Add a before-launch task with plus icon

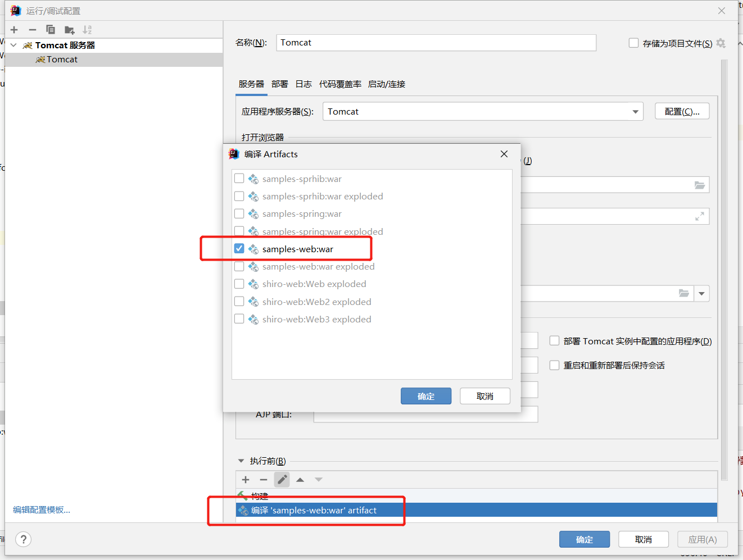point(246,480)
